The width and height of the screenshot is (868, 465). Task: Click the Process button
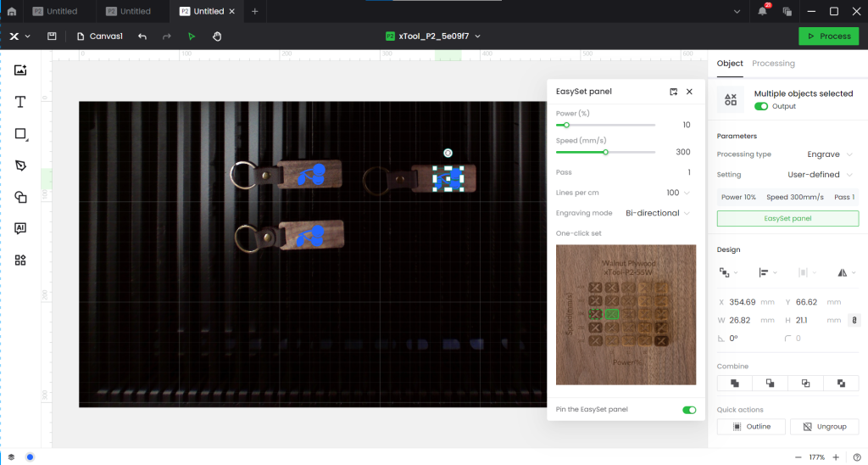coord(829,36)
